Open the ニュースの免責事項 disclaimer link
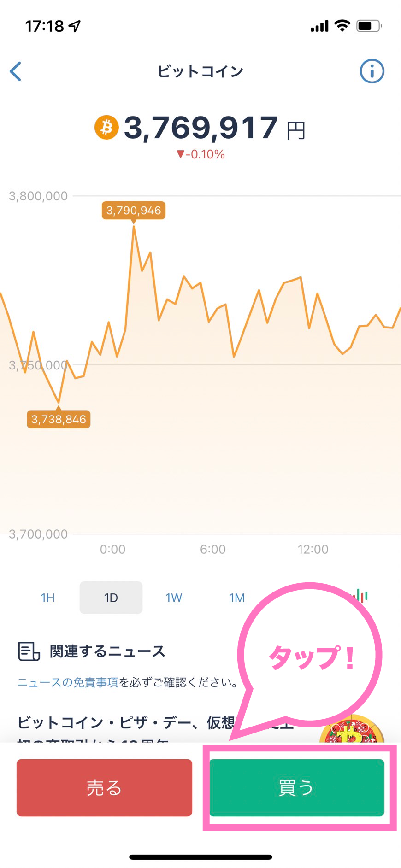Image resolution: width=401 pixels, height=868 pixels. pyautogui.click(x=68, y=682)
